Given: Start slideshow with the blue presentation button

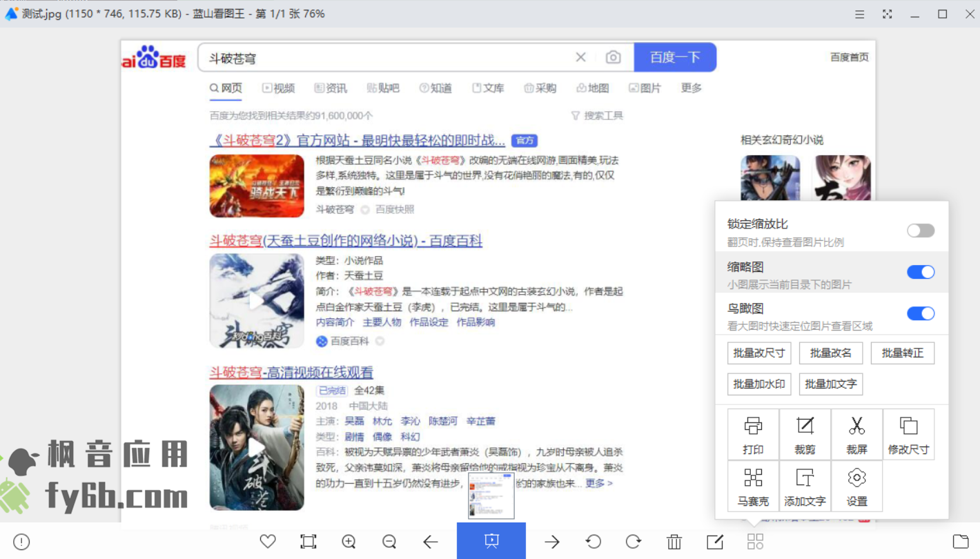Looking at the screenshot, I should click(491, 540).
